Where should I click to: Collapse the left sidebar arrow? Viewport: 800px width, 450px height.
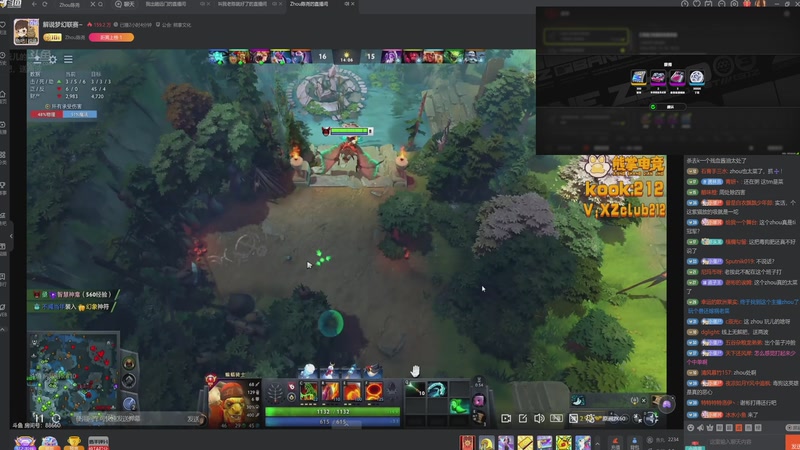(x=11, y=236)
